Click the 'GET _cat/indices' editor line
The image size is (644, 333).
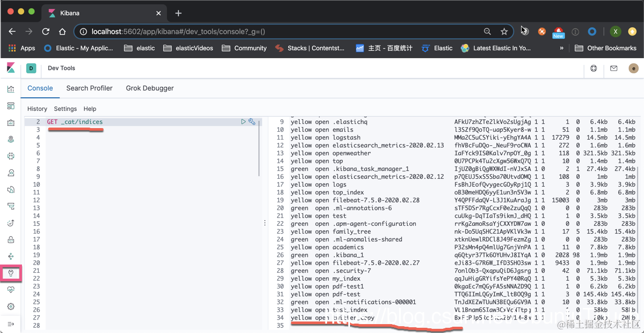click(x=75, y=122)
